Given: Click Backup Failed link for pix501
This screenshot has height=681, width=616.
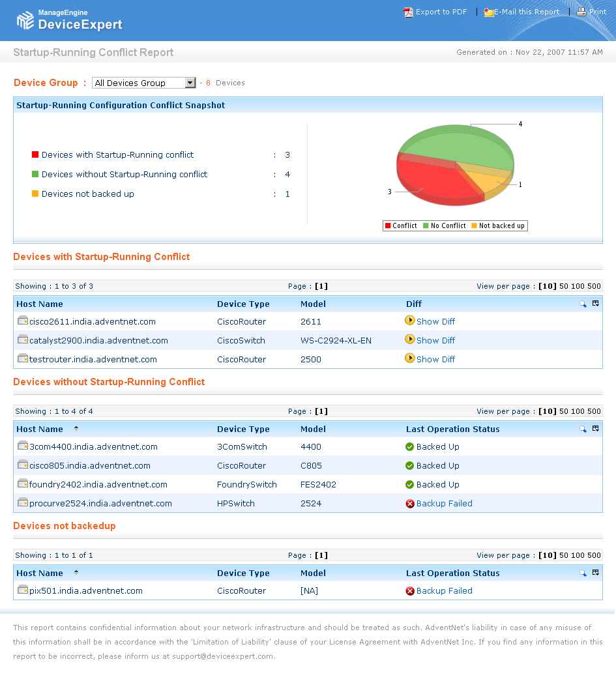Looking at the screenshot, I should [444, 590].
